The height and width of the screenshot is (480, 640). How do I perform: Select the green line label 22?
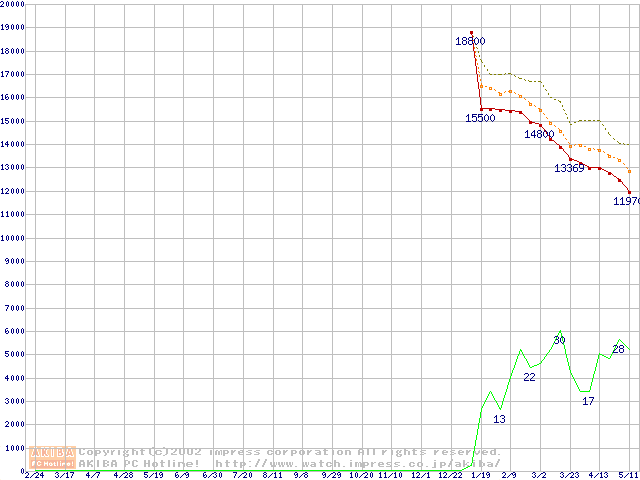click(529, 377)
